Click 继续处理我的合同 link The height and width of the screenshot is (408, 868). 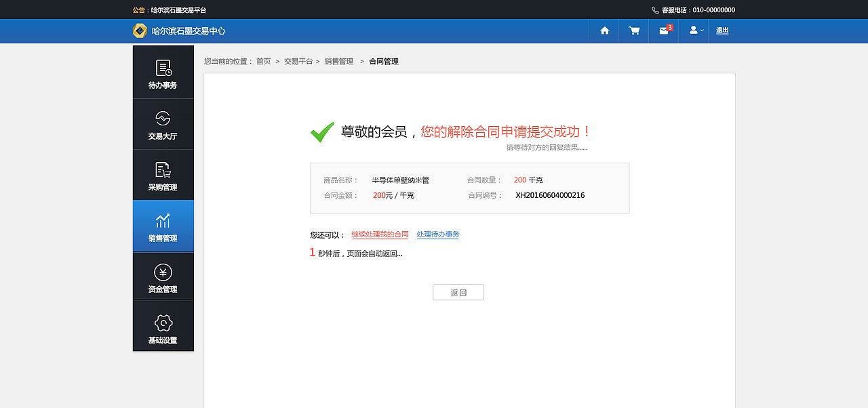[x=378, y=233]
